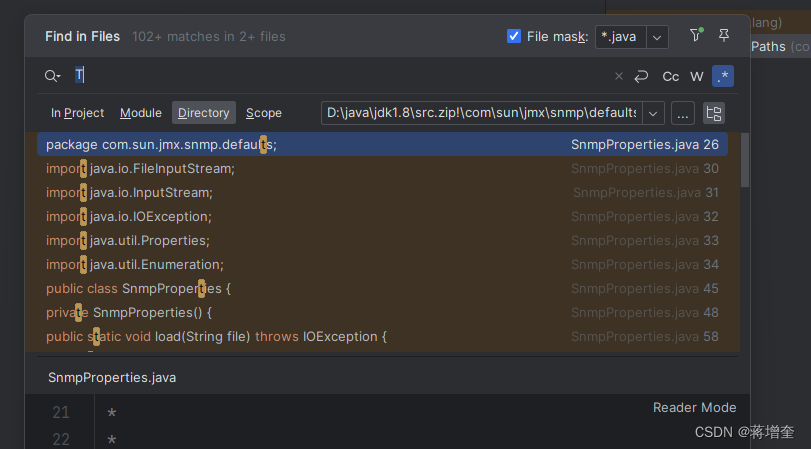Screen dimensions: 811x449
Task: Open the search filter funnel icon
Action: [x=696, y=35]
